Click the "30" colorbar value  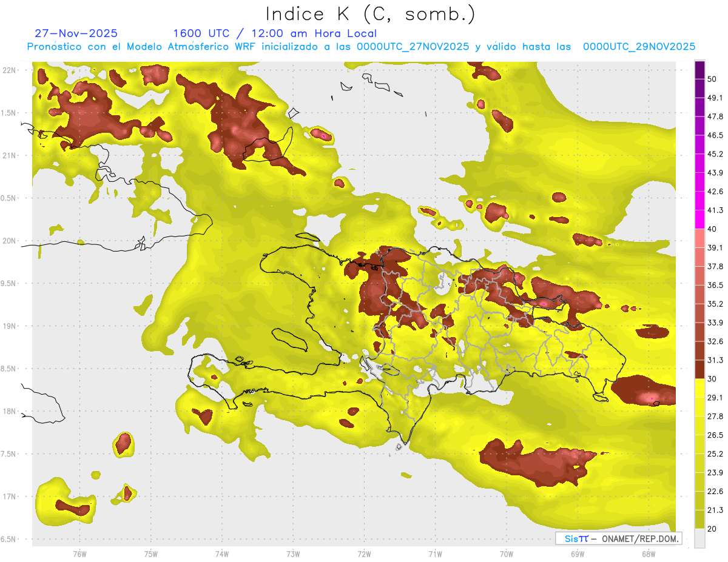(712, 379)
